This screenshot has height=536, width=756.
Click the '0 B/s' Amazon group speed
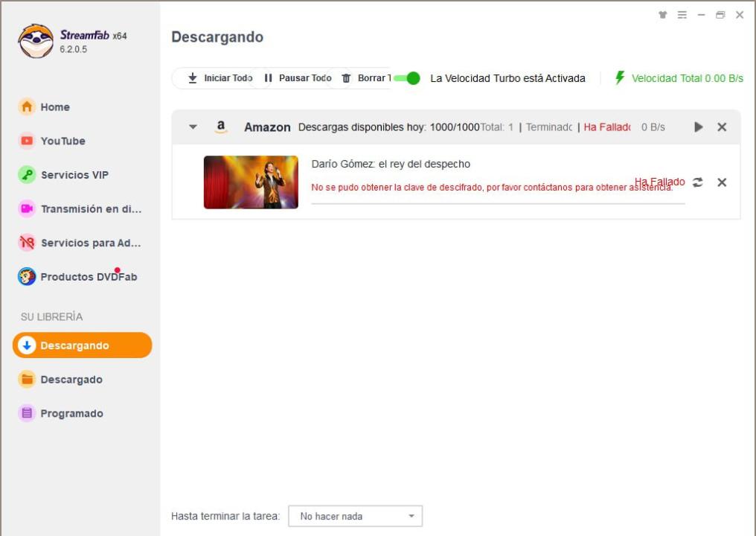click(653, 127)
